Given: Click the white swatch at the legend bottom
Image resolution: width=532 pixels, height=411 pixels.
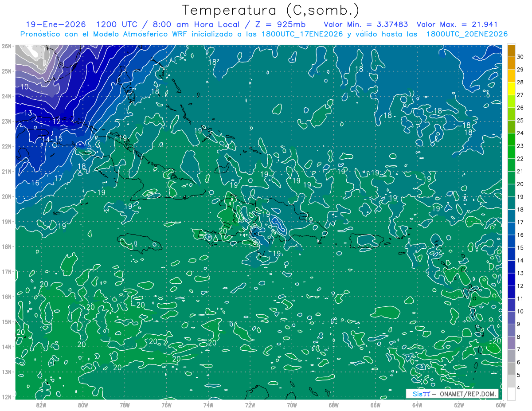Looking at the screenshot, I should (511, 394).
